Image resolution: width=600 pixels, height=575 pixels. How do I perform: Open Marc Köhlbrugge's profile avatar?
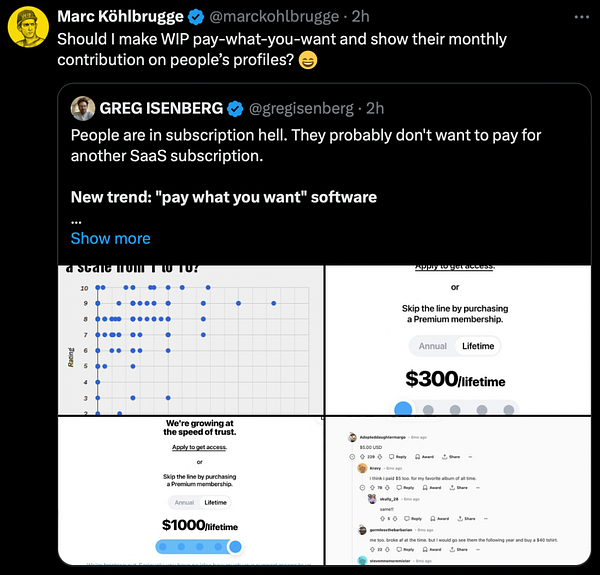(x=28, y=27)
